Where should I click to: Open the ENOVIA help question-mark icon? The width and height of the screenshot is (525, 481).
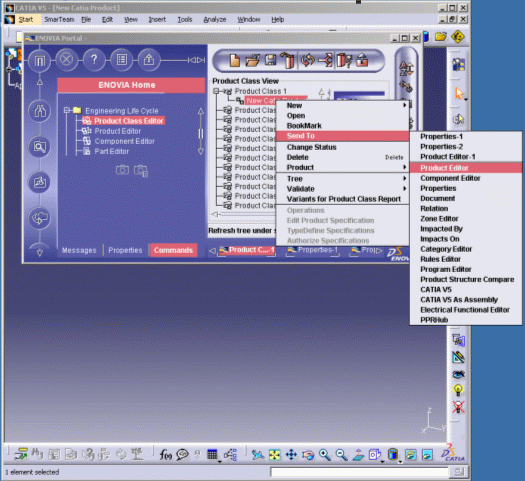(94, 60)
